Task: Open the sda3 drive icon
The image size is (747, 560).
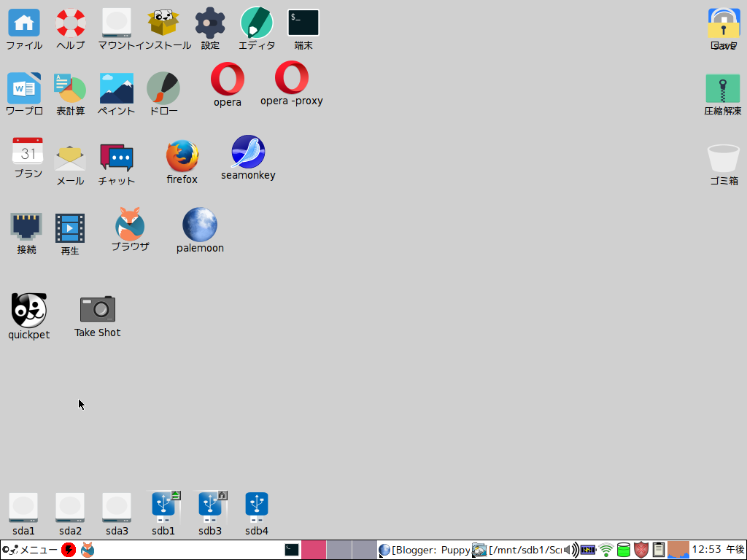Action: tap(117, 507)
